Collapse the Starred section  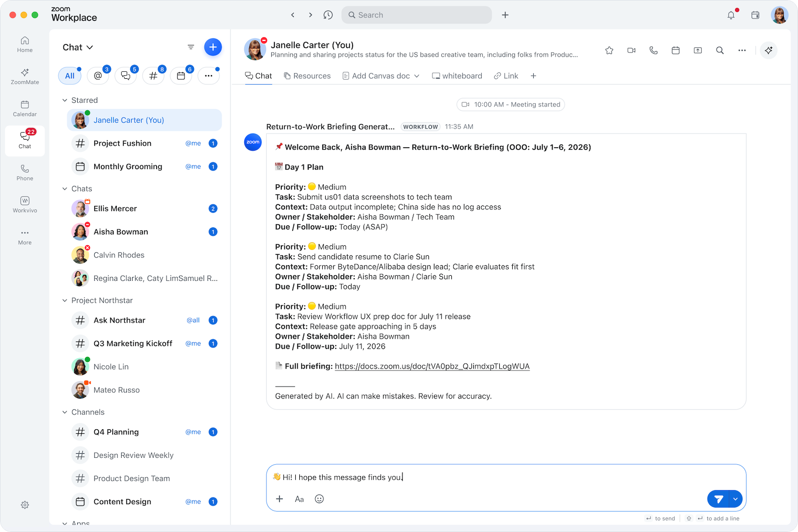pos(65,100)
